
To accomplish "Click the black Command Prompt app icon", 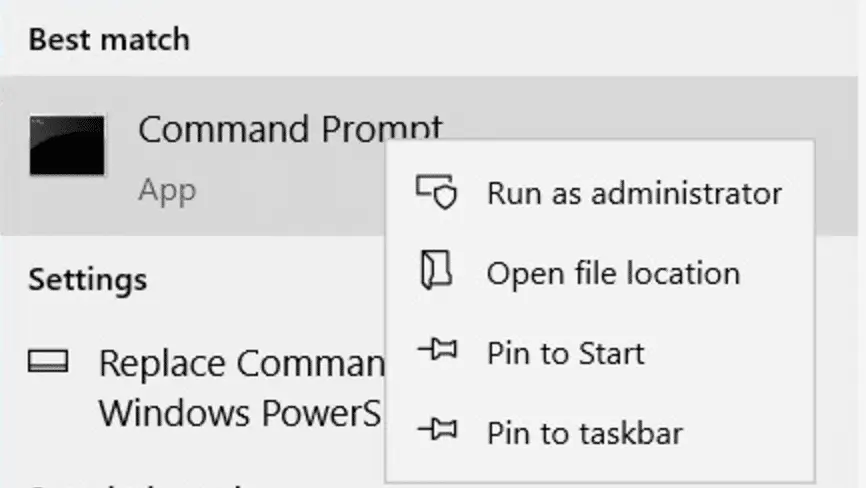I will click(x=67, y=145).
